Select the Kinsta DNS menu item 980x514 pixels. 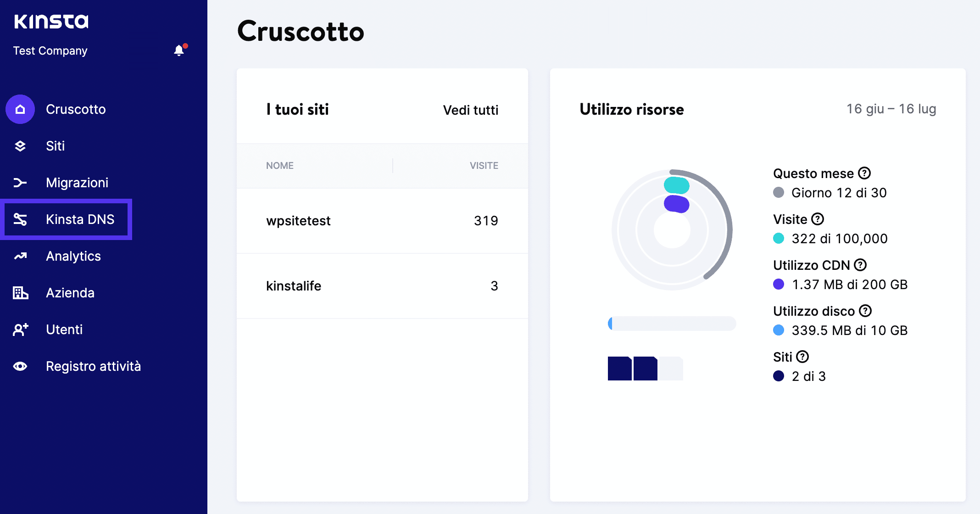click(x=80, y=219)
